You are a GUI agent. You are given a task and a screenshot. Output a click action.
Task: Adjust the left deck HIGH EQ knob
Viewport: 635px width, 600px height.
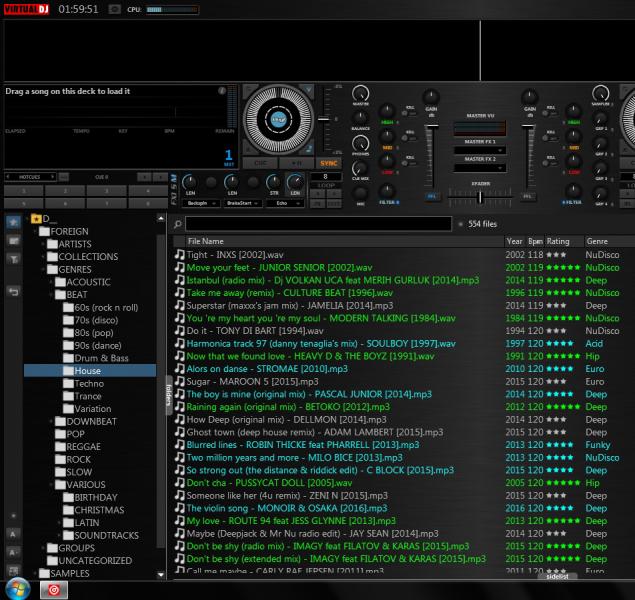coord(387,111)
